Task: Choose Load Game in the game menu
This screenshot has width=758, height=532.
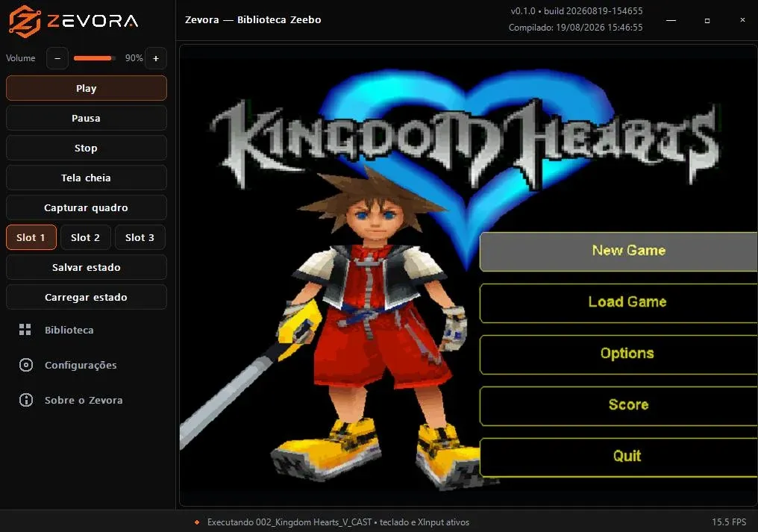Action: 618,303
